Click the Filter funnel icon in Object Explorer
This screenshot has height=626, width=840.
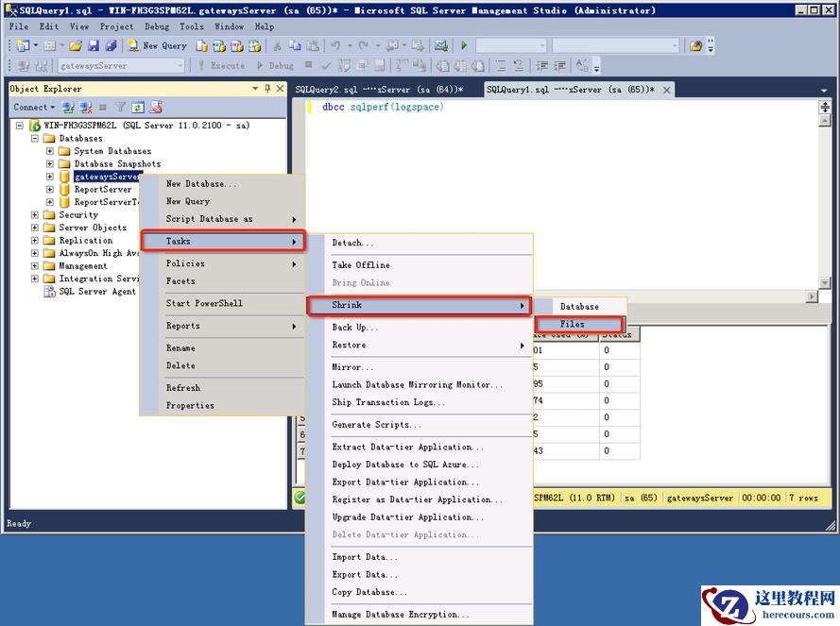tap(120, 108)
